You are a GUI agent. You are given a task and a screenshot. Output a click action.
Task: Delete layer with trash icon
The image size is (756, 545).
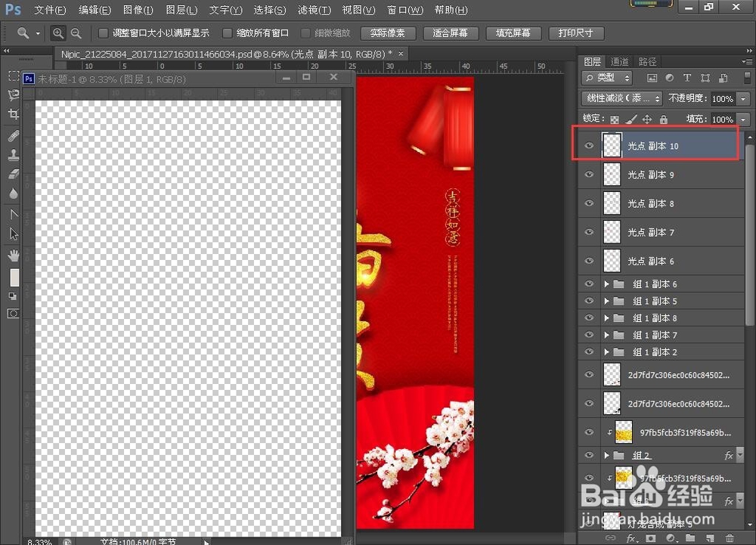click(730, 537)
